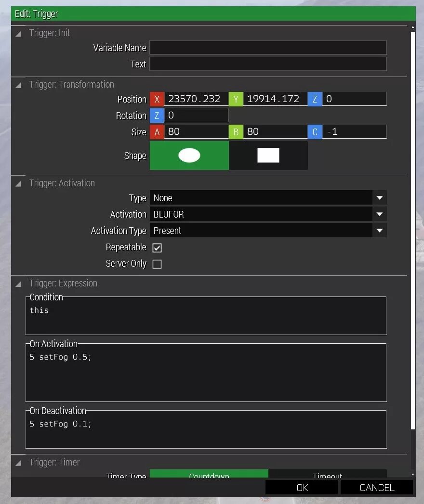Open the Activation dropdown showing BLUFOR
This screenshot has width=424, height=504.
click(268, 214)
